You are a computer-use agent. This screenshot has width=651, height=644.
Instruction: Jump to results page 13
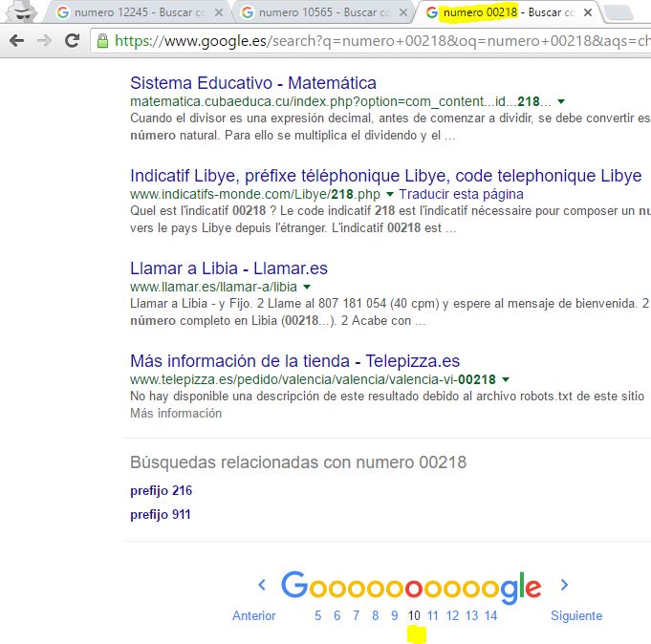[x=471, y=615]
